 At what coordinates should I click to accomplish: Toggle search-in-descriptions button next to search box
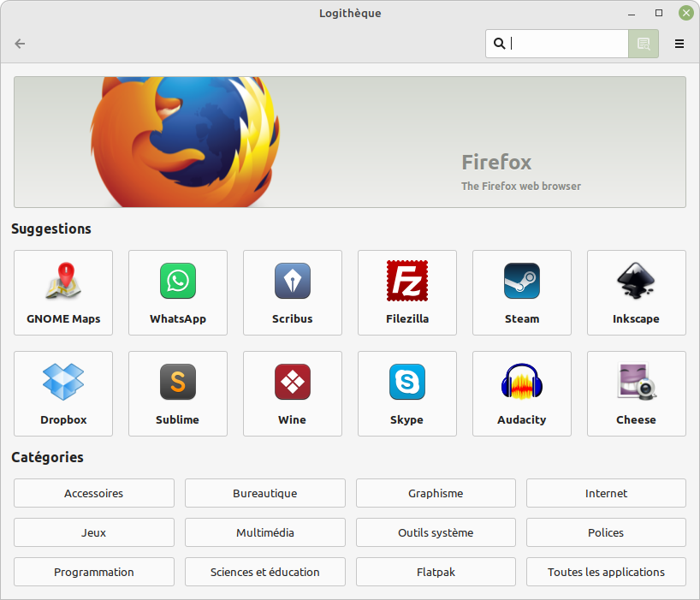click(x=644, y=44)
